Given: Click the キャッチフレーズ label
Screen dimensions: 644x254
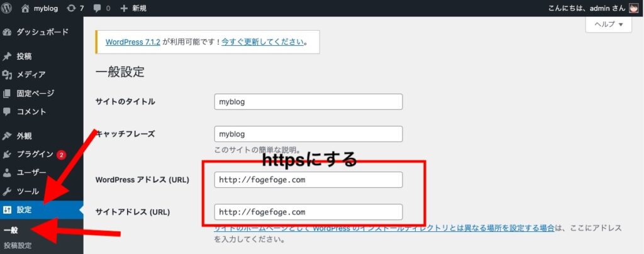Looking at the screenshot, I should [125, 134].
